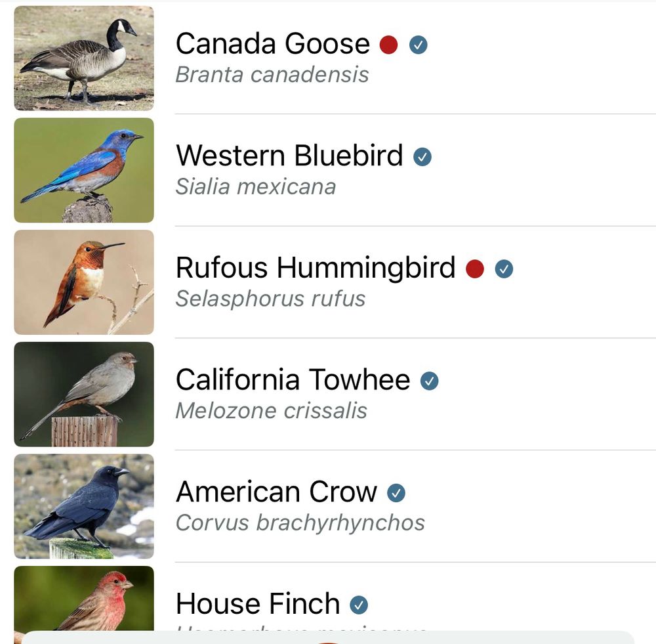Click the American Crow photo thumbnail
656x644 pixels.
(x=84, y=505)
